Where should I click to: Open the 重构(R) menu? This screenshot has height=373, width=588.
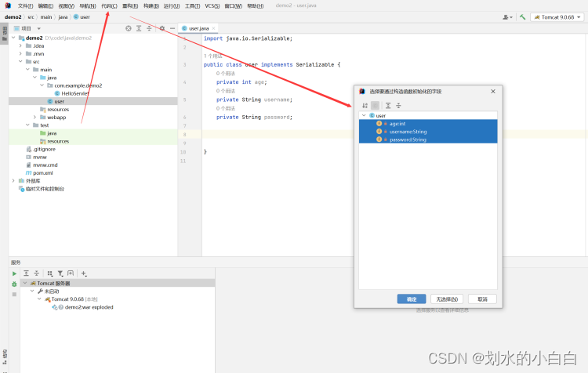click(x=130, y=6)
